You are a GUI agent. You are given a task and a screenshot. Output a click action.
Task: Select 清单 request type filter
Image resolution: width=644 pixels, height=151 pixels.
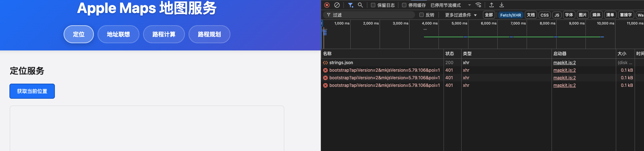[x=610, y=15]
